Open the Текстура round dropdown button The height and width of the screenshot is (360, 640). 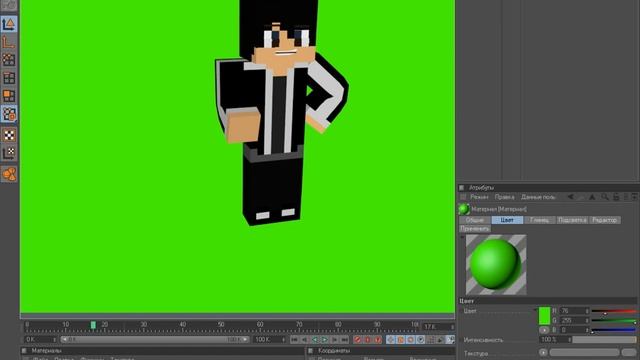[543, 353]
